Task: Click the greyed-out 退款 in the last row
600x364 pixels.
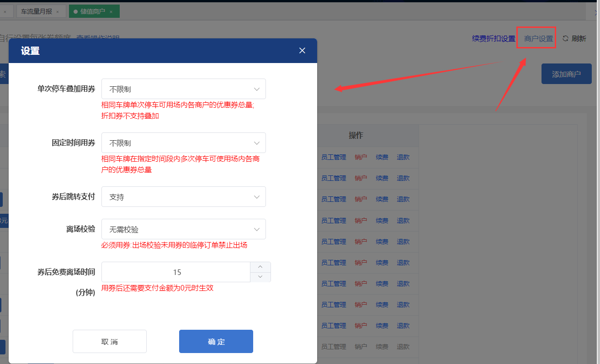Action: [403, 347]
